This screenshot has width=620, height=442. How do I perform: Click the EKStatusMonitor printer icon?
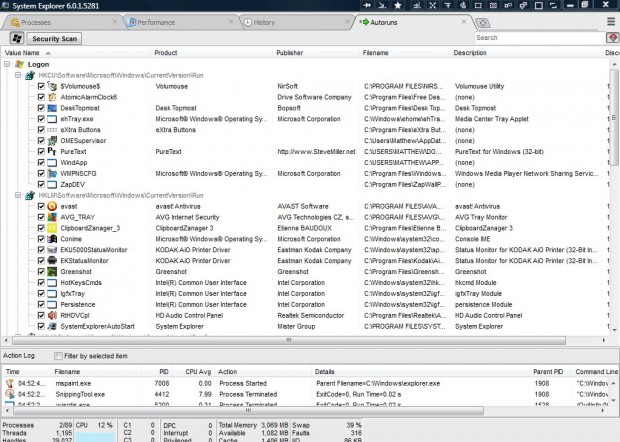(x=52, y=261)
